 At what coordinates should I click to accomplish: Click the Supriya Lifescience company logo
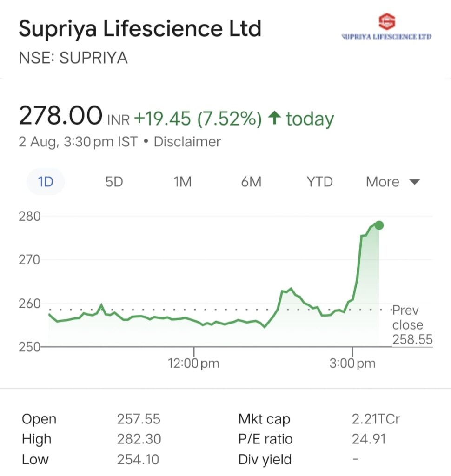coord(386,26)
